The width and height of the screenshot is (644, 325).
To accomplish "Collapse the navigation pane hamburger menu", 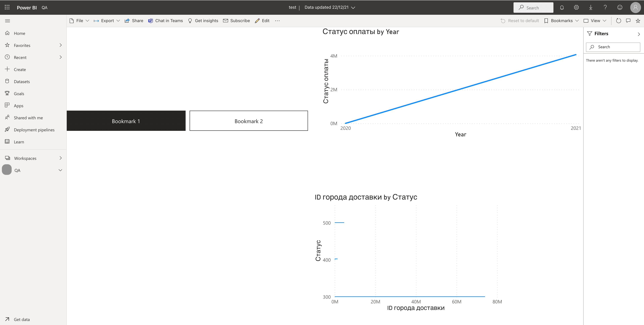I will 8,21.
